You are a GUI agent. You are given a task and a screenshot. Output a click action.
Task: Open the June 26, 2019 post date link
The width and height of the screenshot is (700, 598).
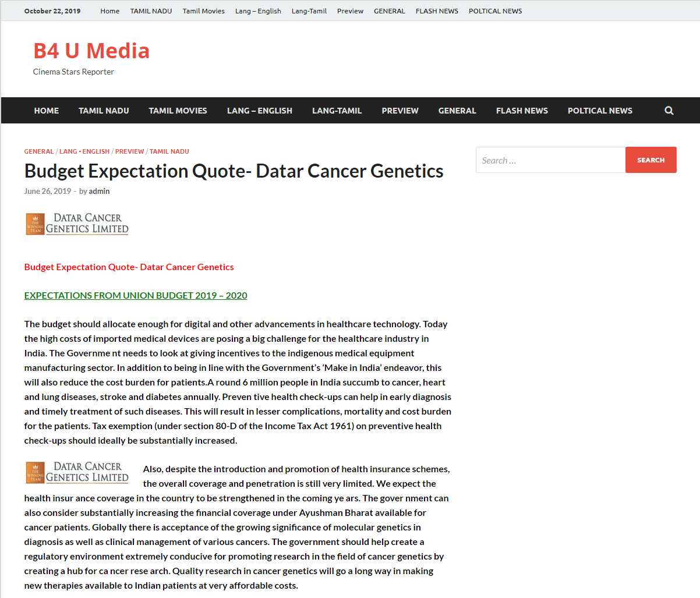coord(48,191)
